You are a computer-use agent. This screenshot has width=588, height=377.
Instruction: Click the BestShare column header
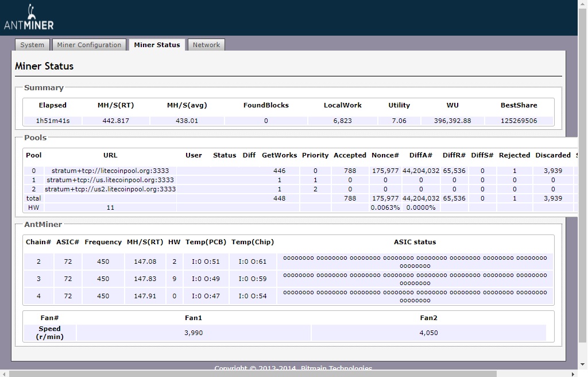pos(519,105)
